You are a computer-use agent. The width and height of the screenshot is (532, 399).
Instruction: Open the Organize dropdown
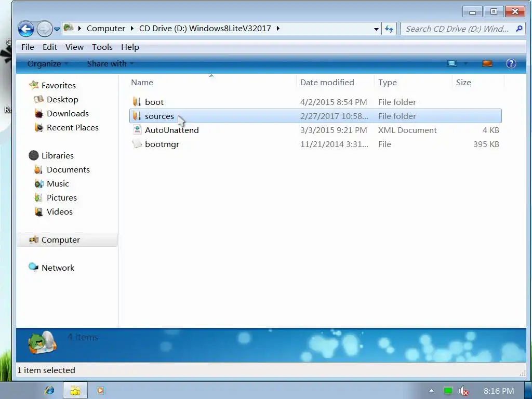tap(47, 63)
